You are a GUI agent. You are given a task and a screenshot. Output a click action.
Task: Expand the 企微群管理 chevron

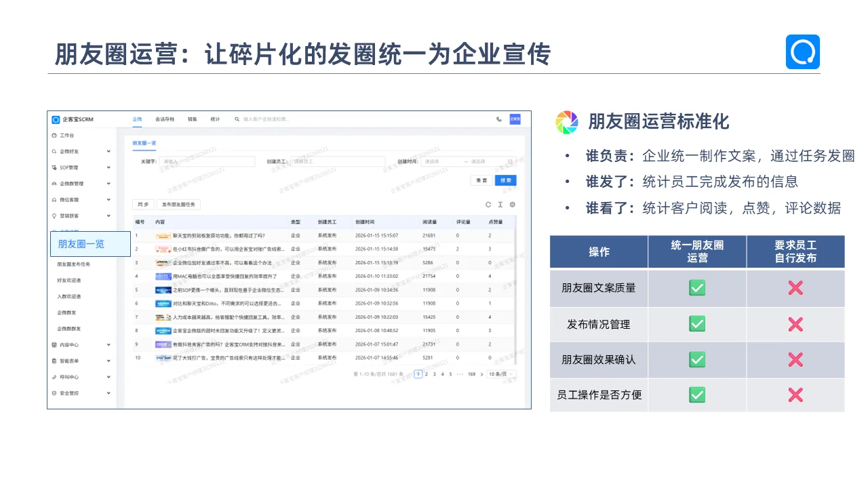click(108, 184)
